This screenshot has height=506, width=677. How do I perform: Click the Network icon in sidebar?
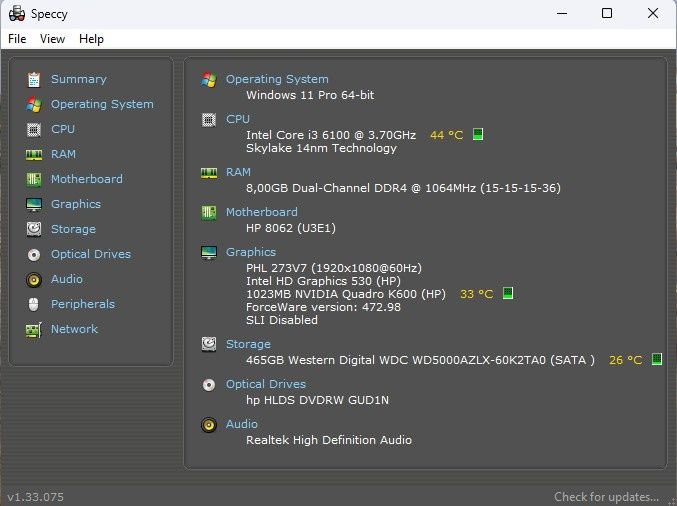tap(34, 329)
